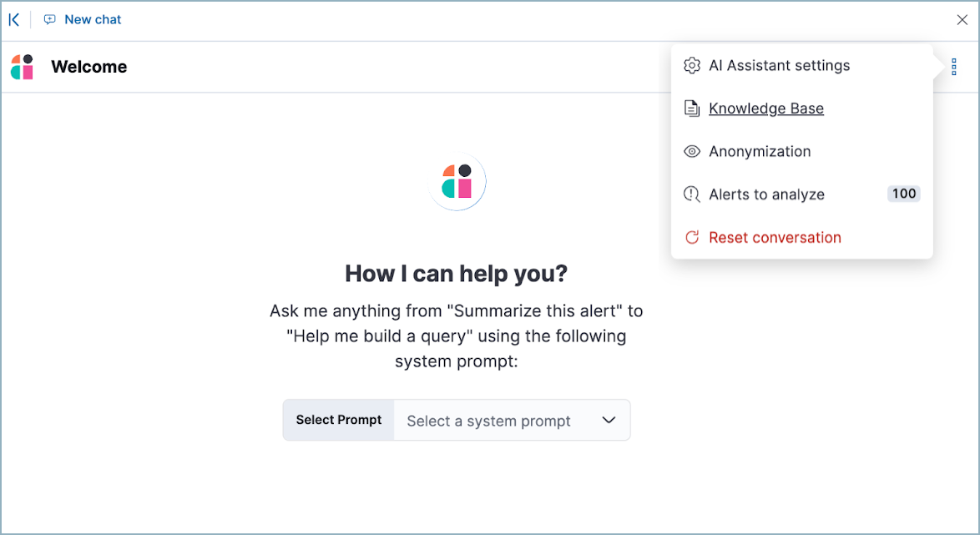The height and width of the screenshot is (535, 980).
Task: Click the Knowledge Base document icon
Action: point(692,108)
